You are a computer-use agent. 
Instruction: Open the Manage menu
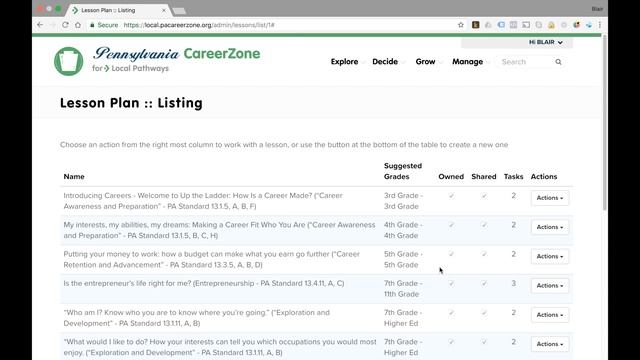[x=467, y=62]
